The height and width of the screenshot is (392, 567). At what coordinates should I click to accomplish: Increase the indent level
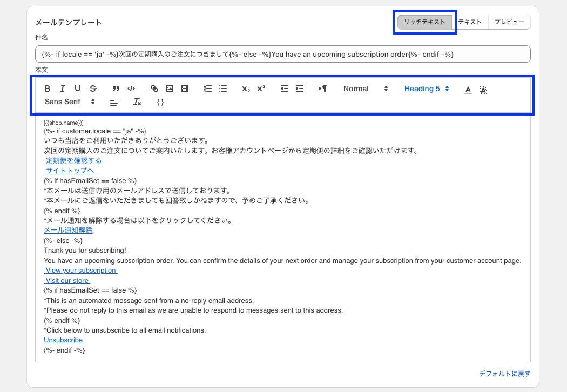[x=300, y=89]
